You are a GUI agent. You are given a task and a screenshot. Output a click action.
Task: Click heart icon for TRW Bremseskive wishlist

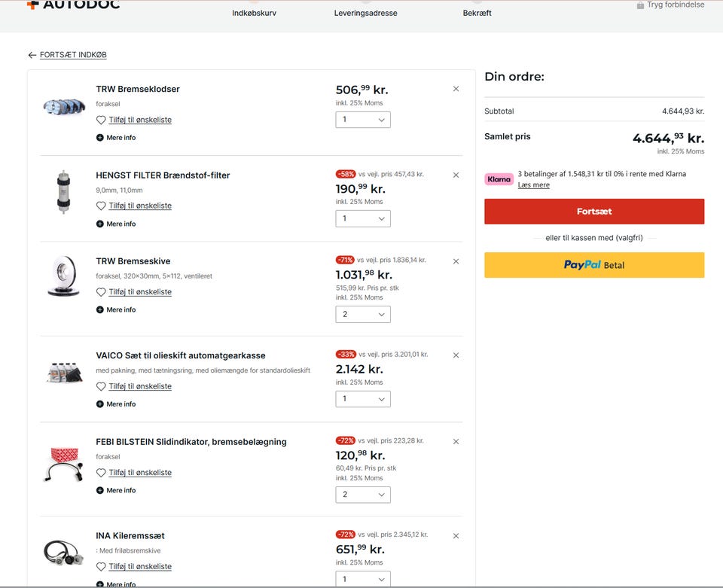(x=101, y=291)
